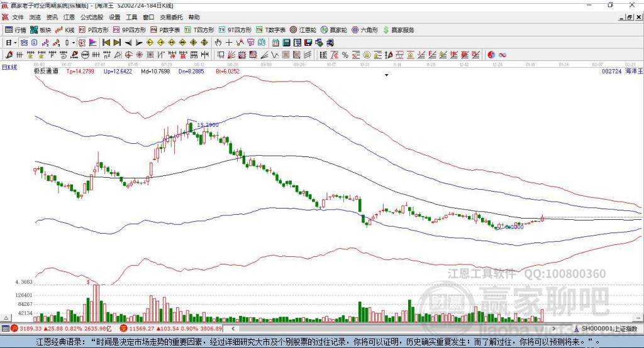This screenshot has width=644, height=348.
Task: Click the truck icon in toolbar
Action: coord(330,43)
